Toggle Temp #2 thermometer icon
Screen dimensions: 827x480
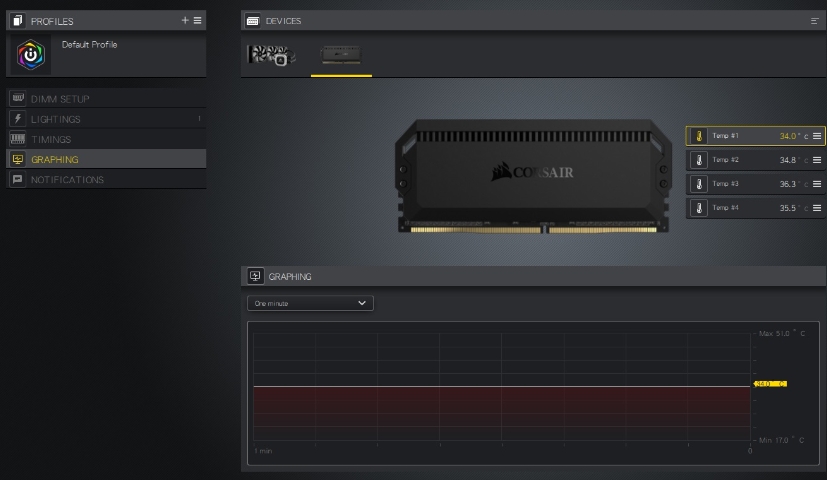pyautogui.click(x=699, y=160)
